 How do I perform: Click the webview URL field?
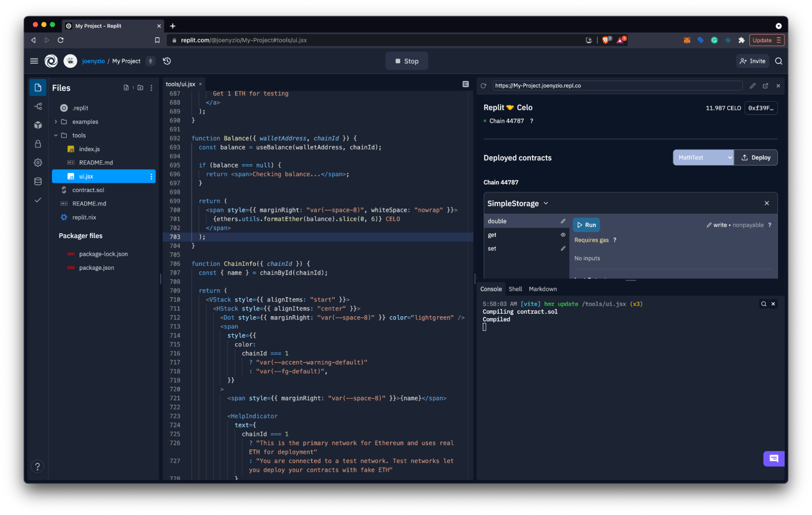618,85
